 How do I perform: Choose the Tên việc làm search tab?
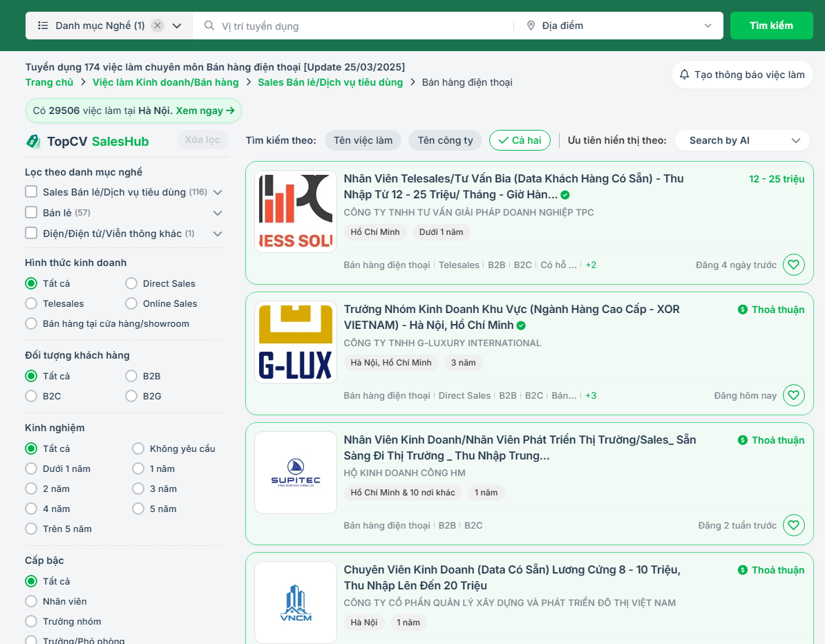click(363, 140)
